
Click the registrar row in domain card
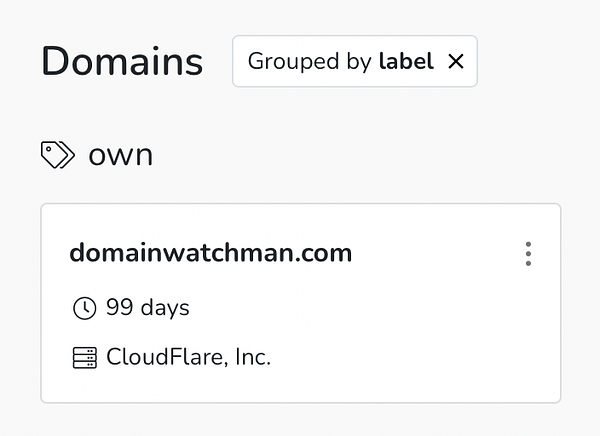click(x=172, y=357)
